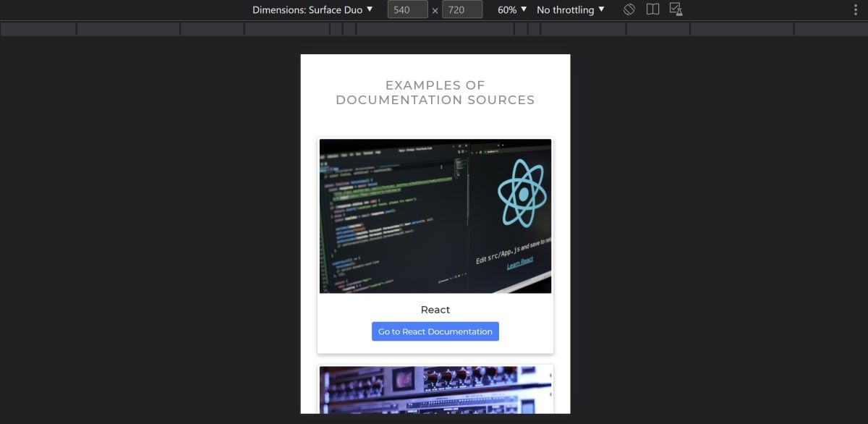Click the x separator between dimension fields
The image size is (868, 424).
[x=434, y=9]
